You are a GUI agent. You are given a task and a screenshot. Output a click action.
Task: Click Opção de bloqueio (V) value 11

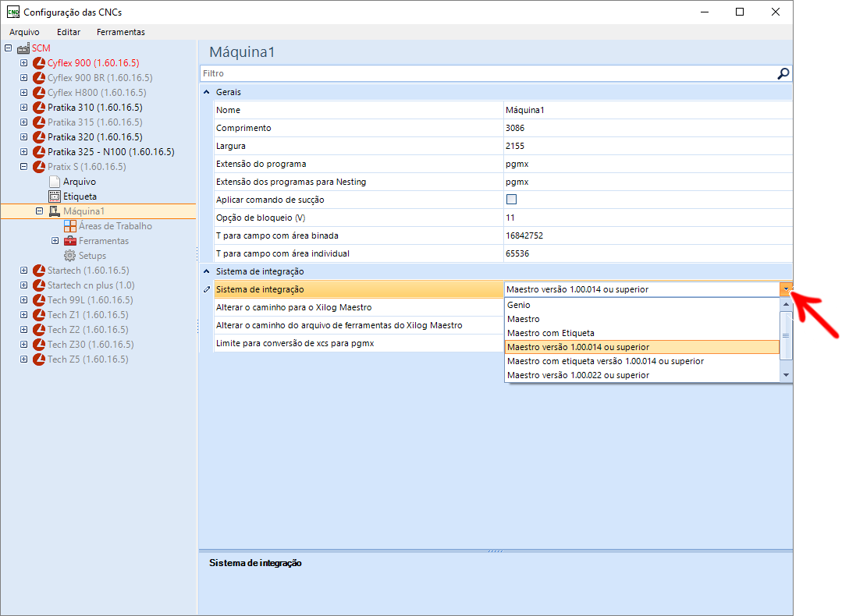[648, 218]
